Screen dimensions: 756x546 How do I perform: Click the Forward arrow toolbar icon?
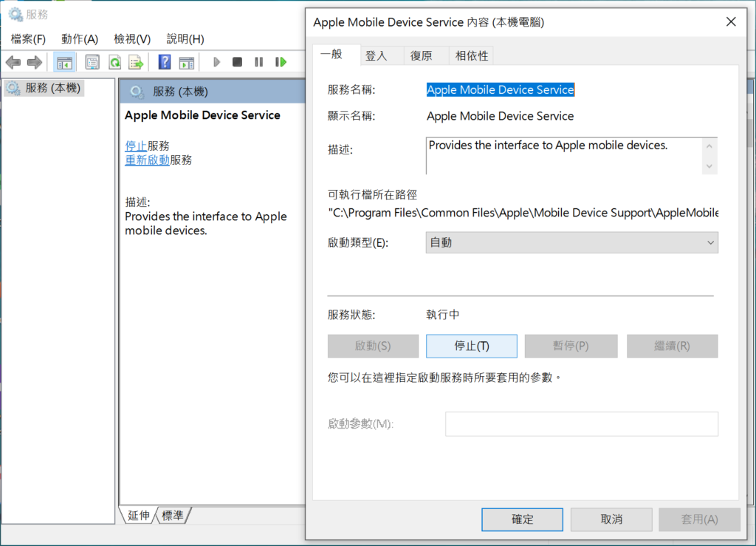tap(35, 62)
